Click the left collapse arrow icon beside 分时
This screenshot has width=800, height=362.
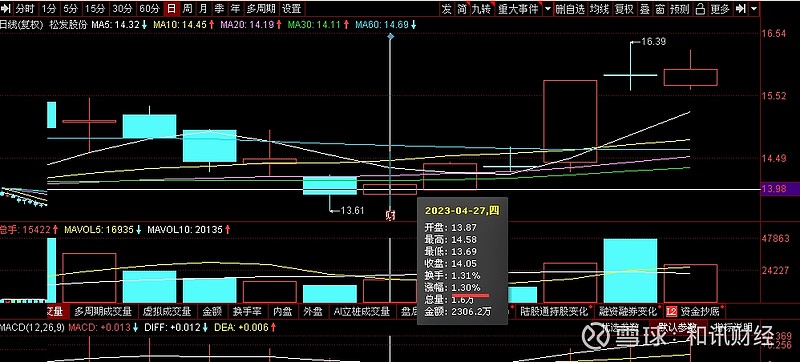(x=6, y=9)
